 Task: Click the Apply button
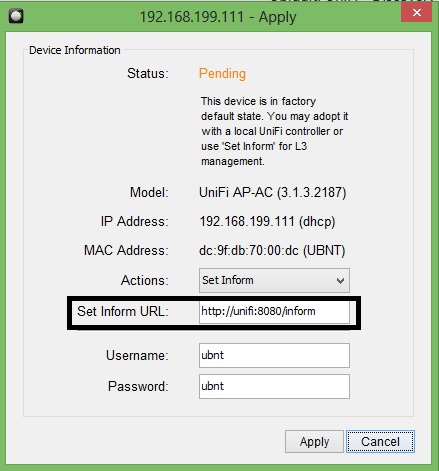[x=314, y=441]
